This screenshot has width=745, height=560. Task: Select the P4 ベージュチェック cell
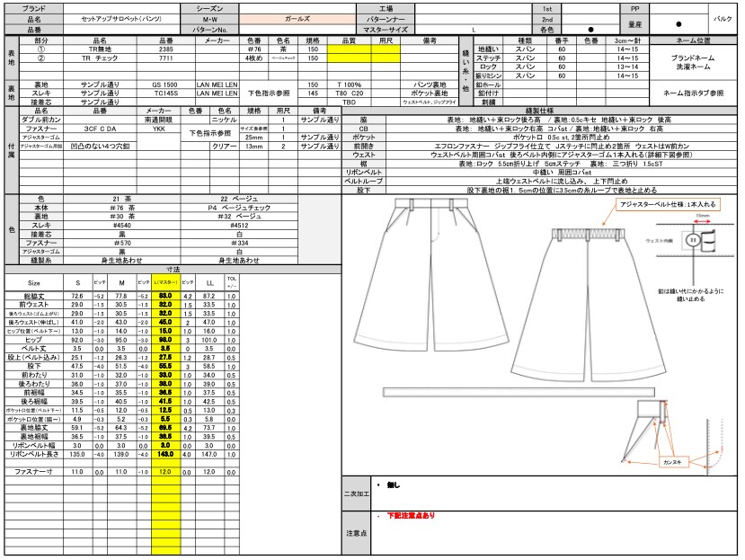(239, 208)
